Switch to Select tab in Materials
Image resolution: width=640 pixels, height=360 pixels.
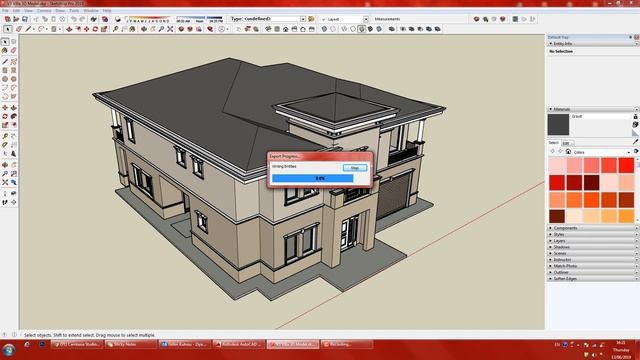coord(553,142)
